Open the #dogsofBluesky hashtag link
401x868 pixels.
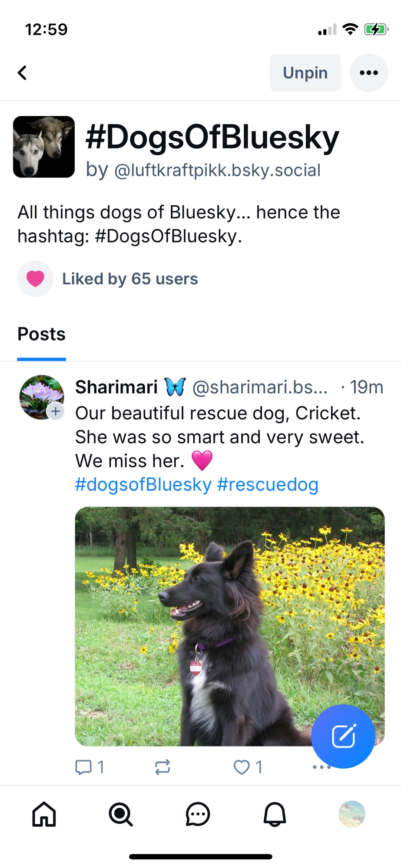click(143, 484)
